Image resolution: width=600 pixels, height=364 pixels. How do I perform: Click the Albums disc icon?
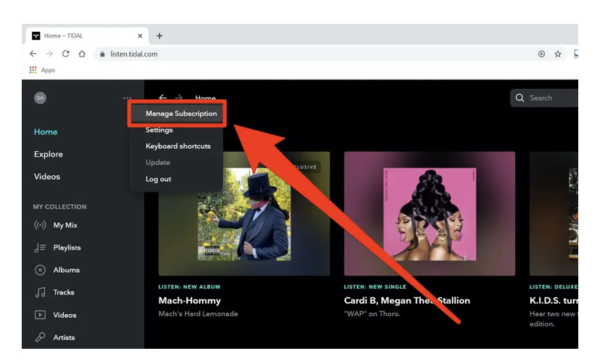click(40, 270)
